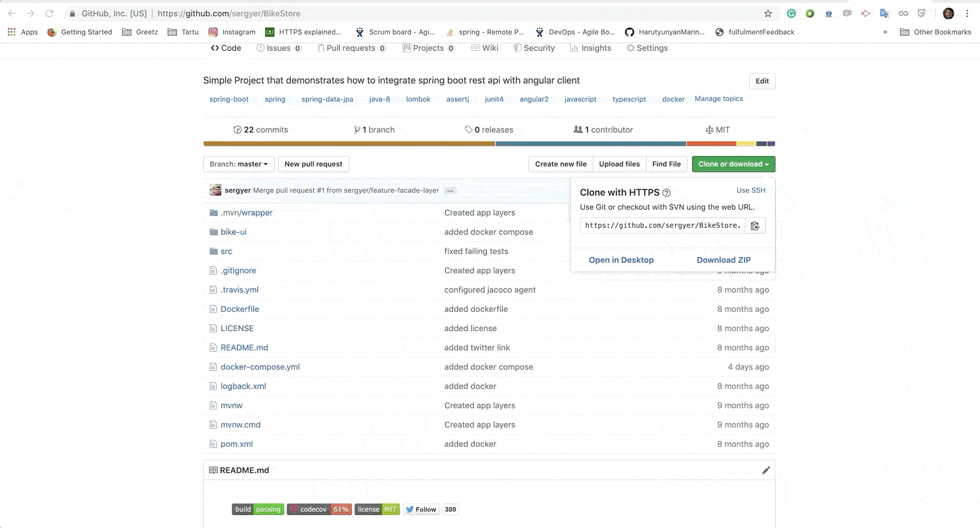The image size is (980, 528).
Task: Open the bike-ui folder
Action: (x=234, y=232)
